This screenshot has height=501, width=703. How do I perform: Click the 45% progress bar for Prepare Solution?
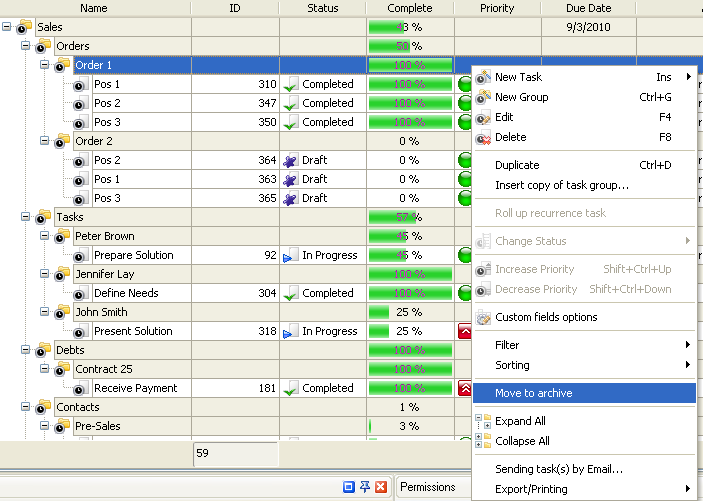[x=409, y=255]
